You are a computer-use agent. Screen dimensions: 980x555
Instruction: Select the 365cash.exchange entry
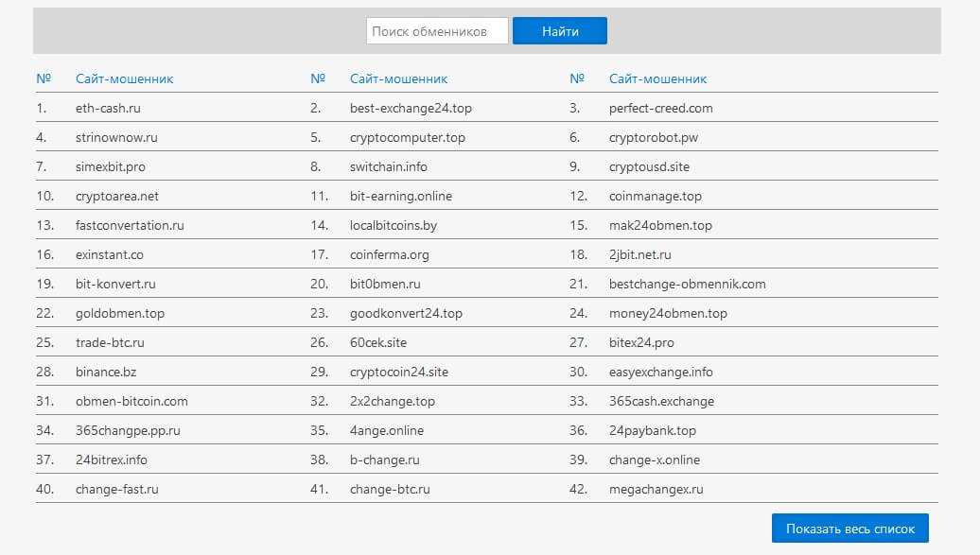click(661, 402)
